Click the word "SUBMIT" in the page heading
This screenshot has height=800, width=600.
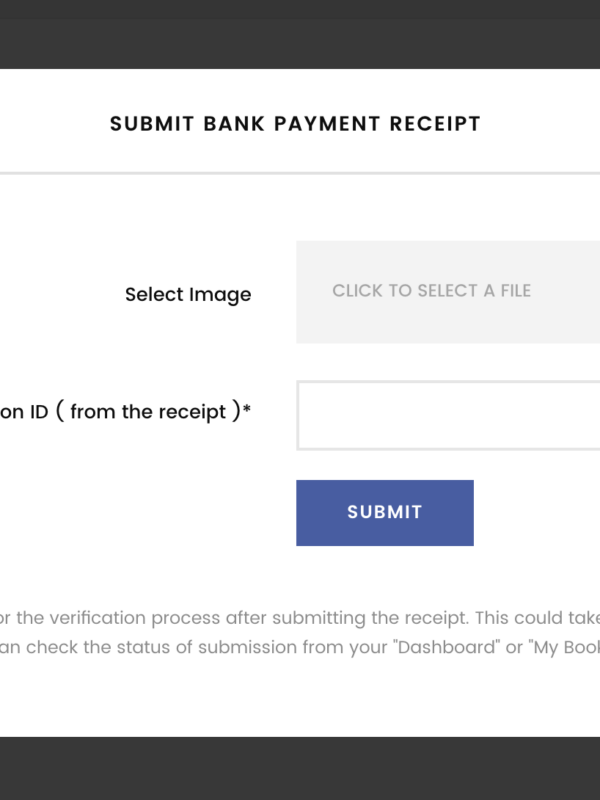point(151,124)
